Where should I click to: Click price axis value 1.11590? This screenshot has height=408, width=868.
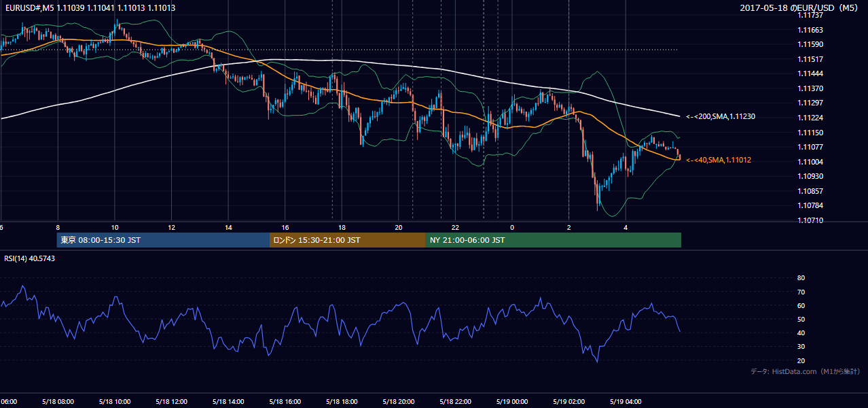[x=810, y=44]
